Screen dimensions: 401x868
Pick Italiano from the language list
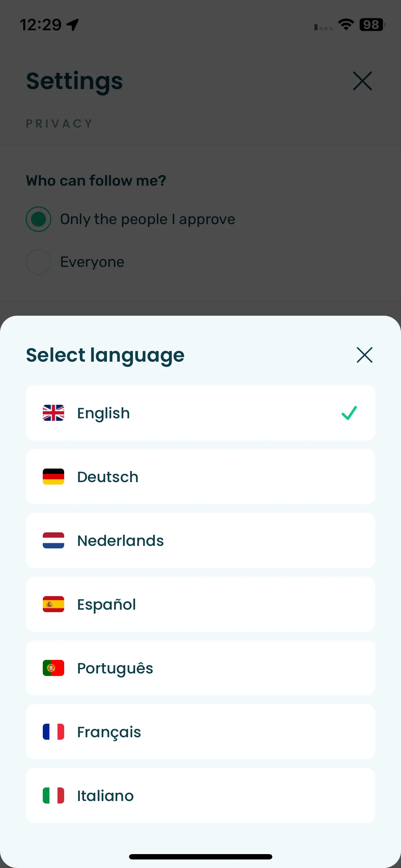tap(200, 796)
